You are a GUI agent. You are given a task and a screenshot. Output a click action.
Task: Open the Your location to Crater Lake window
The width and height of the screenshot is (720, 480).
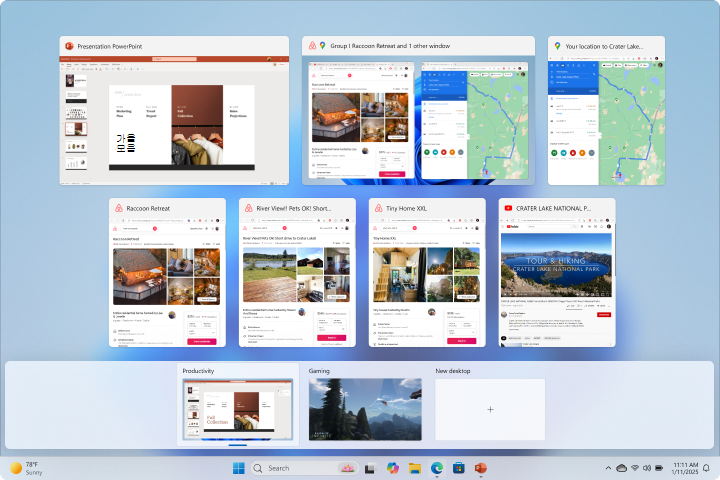pyautogui.click(x=606, y=111)
